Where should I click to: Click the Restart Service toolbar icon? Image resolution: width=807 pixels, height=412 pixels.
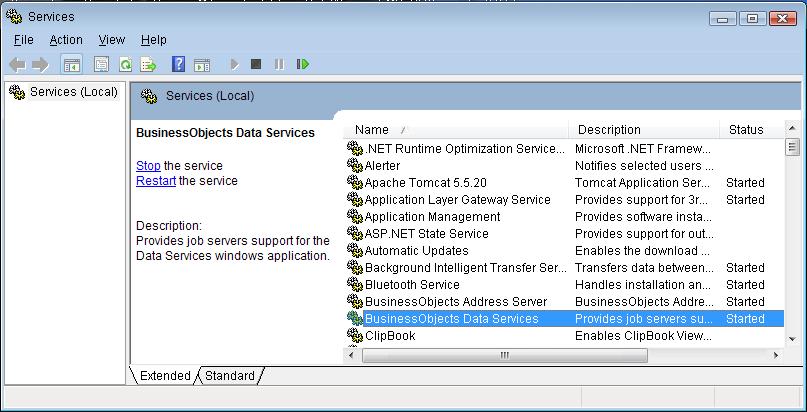303,64
